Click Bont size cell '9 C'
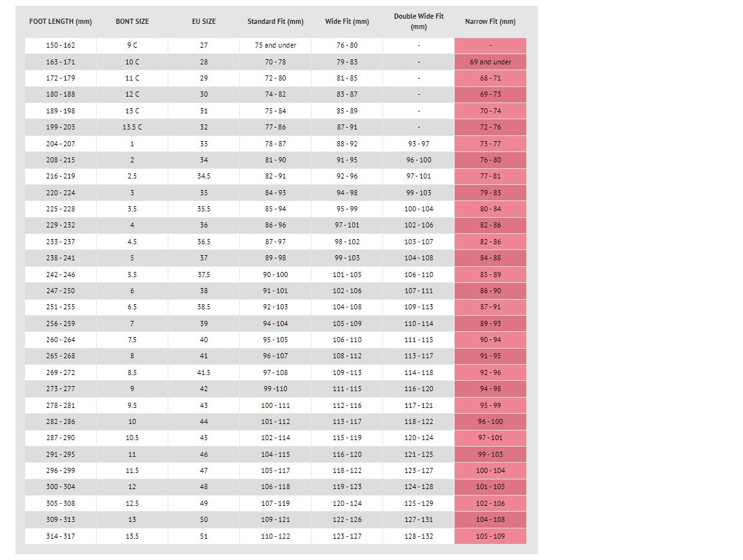 point(132,46)
